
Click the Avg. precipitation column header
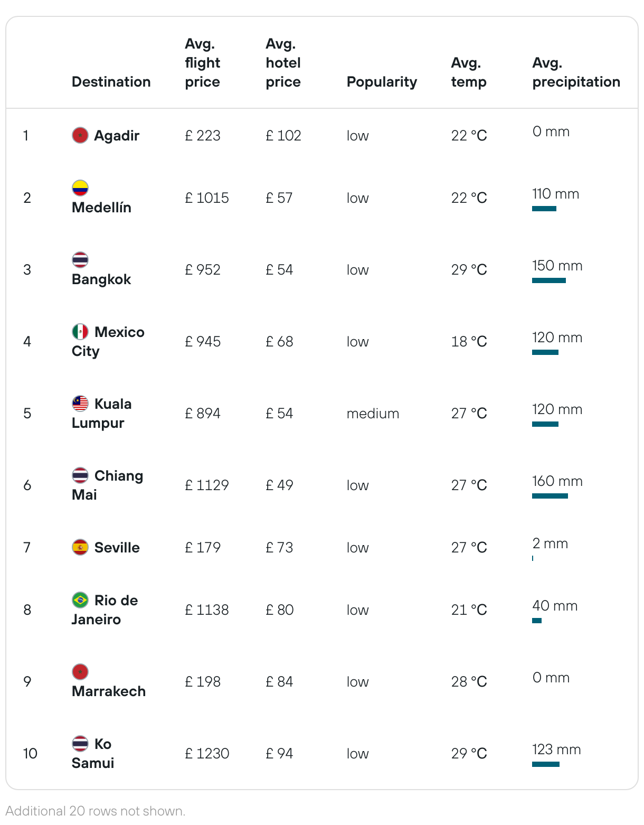point(576,72)
